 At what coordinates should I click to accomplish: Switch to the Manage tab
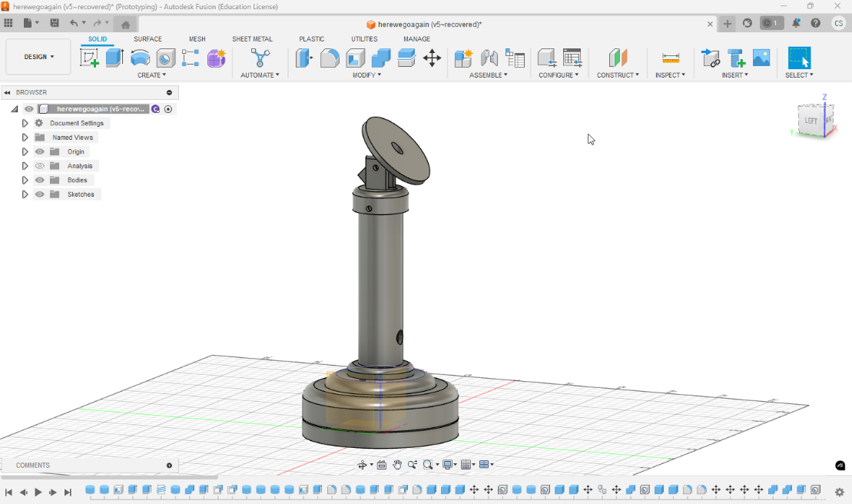coord(416,39)
